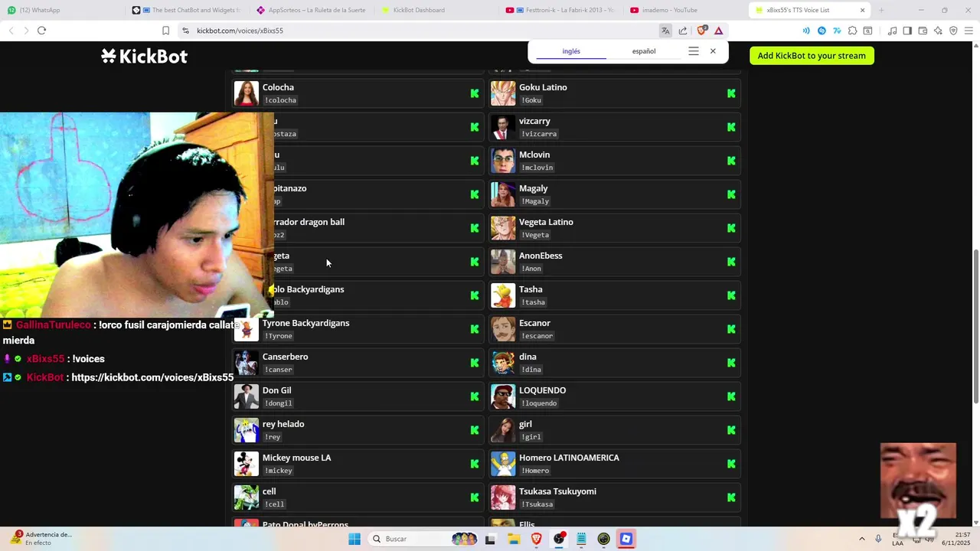This screenshot has width=980, height=551.
Task: Click the Kick icon for Colocha voice
Action: point(475,93)
